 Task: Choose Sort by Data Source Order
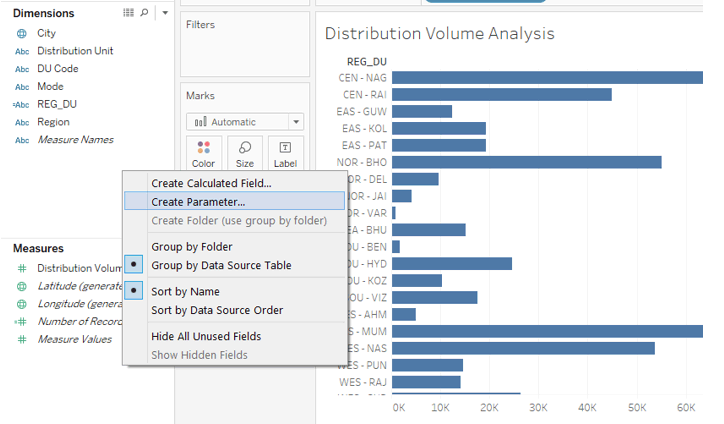pyautogui.click(x=216, y=310)
